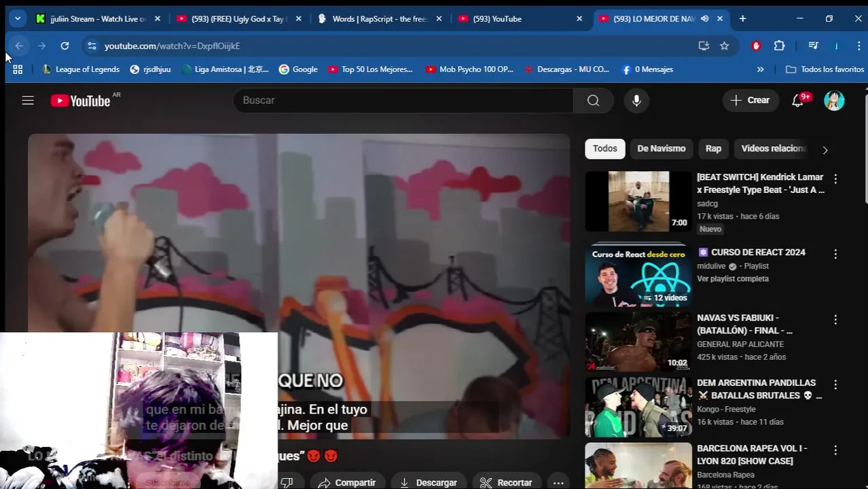
Task: Open the Curso de React playlist thumbnail
Action: point(638,275)
